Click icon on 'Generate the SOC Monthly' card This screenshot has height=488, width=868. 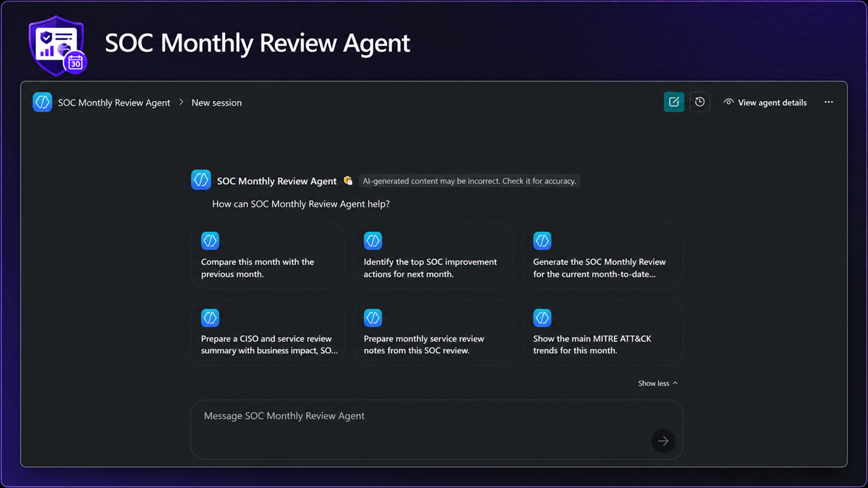(542, 241)
